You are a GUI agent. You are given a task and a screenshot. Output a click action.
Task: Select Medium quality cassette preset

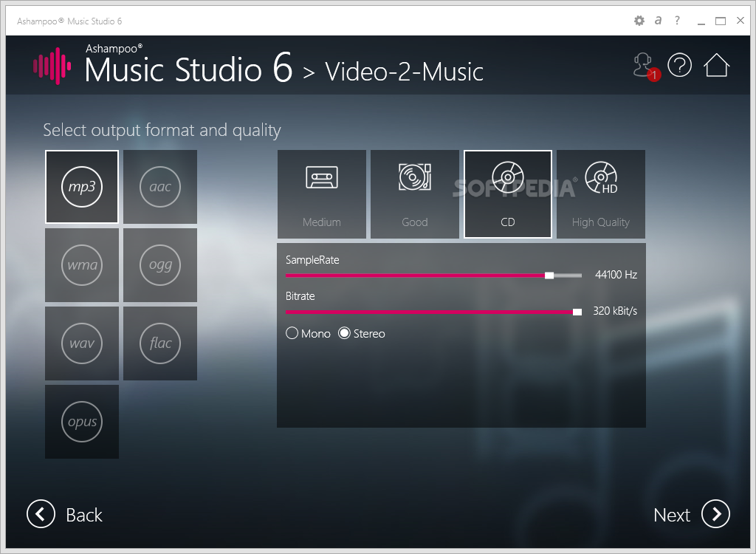[x=322, y=194]
